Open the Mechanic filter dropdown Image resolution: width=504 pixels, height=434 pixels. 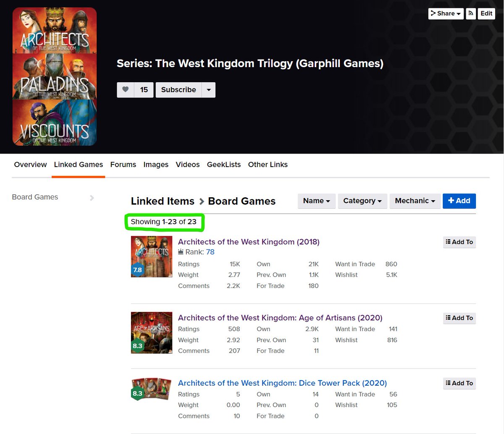415,201
